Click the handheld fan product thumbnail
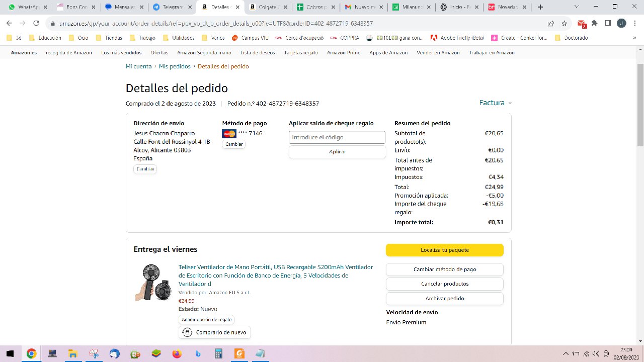Screen dimensions: 644x362 tap(153, 283)
